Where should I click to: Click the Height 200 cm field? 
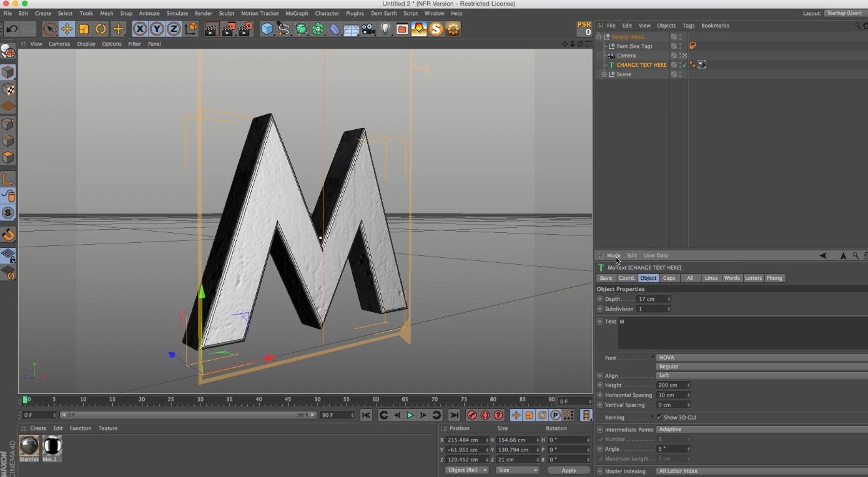[672, 385]
